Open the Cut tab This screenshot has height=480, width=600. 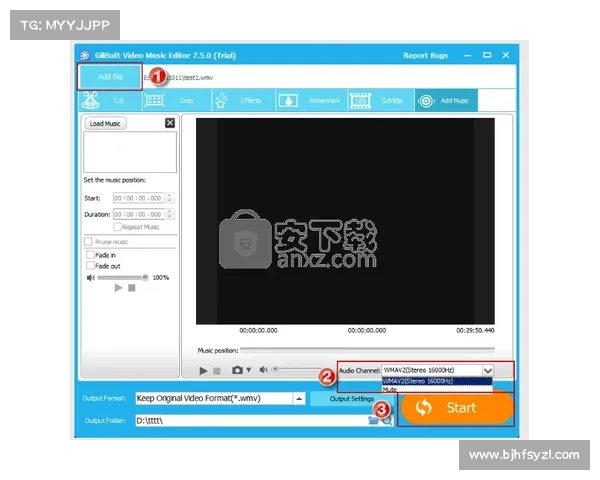(x=111, y=101)
